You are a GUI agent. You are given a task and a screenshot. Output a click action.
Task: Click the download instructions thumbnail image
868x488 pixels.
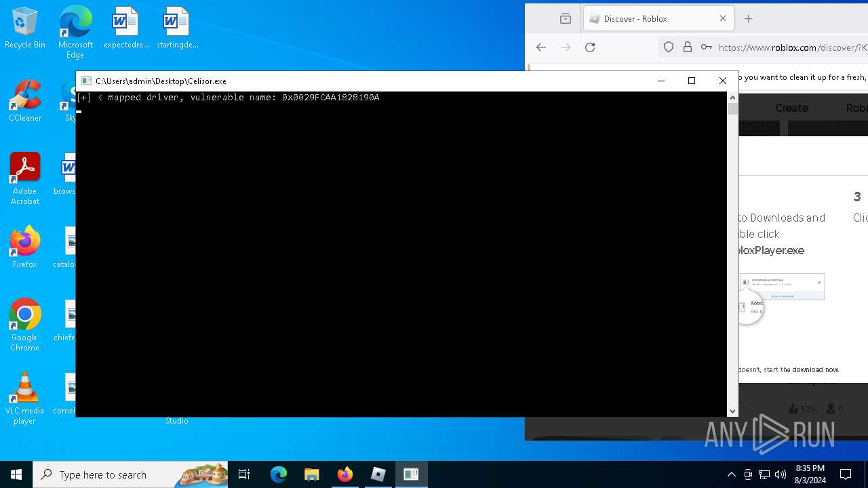pos(782,299)
